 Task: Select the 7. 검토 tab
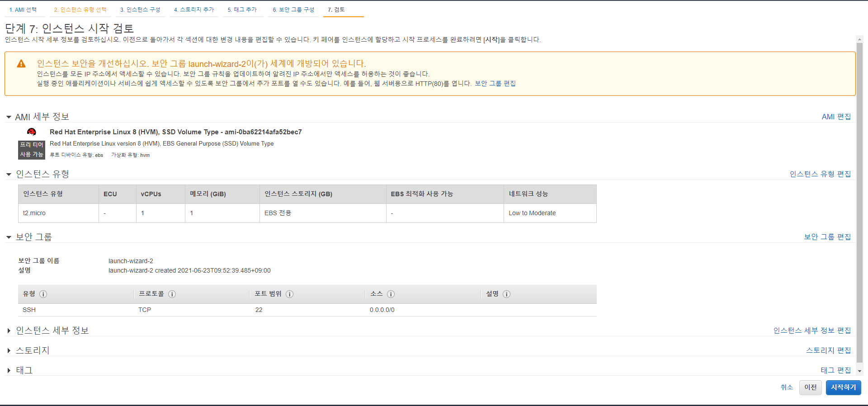336,9
